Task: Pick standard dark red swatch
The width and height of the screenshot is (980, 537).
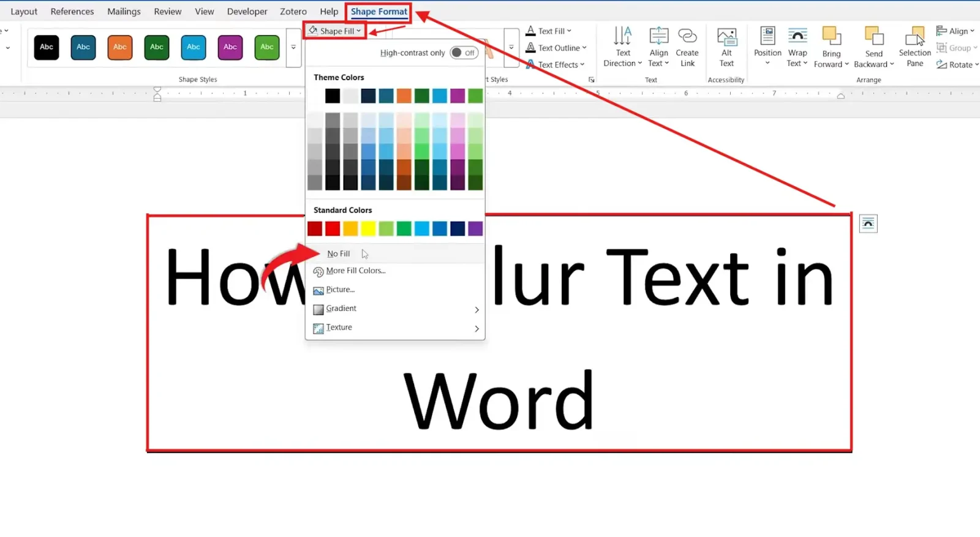Action: [315, 228]
